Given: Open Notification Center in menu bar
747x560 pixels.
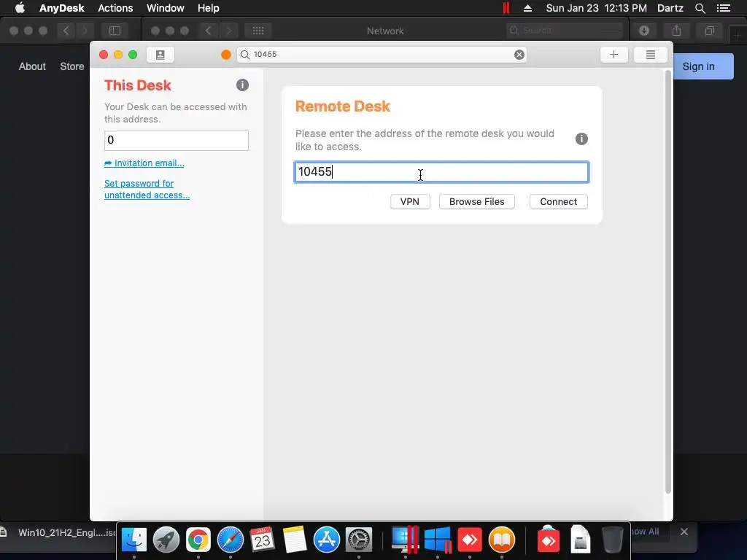Looking at the screenshot, I should [723, 8].
